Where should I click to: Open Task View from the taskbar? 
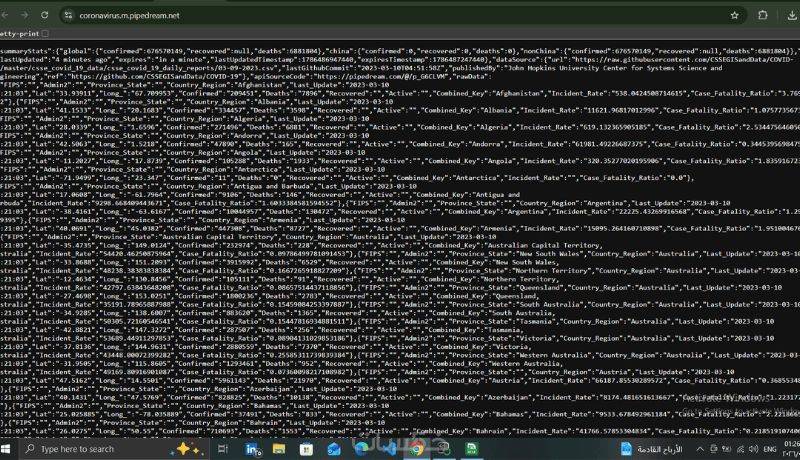point(223,449)
